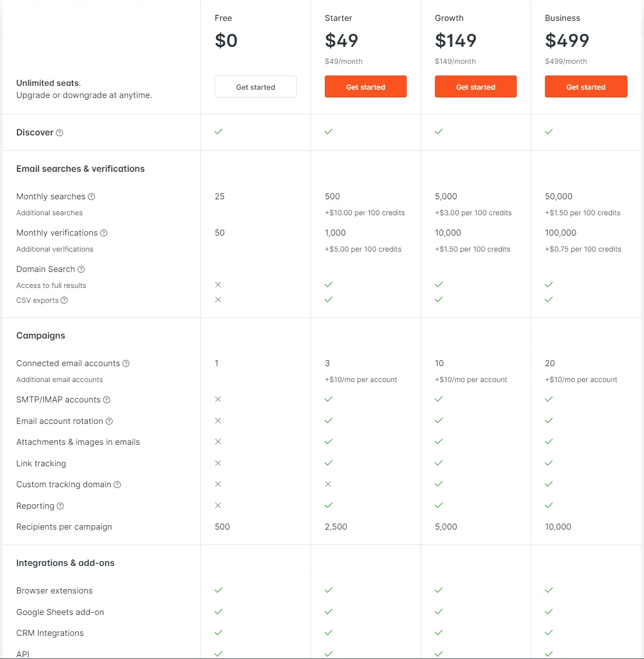Image resolution: width=644 pixels, height=659 pixels.
Task: Select the Business plan $499 price
Action: (567, 40)
